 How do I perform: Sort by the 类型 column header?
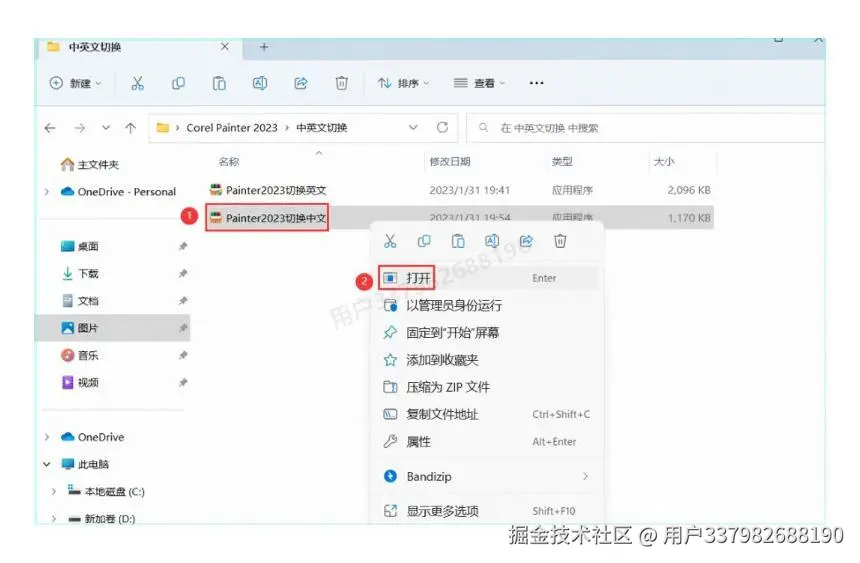click(x=562, y=161)
